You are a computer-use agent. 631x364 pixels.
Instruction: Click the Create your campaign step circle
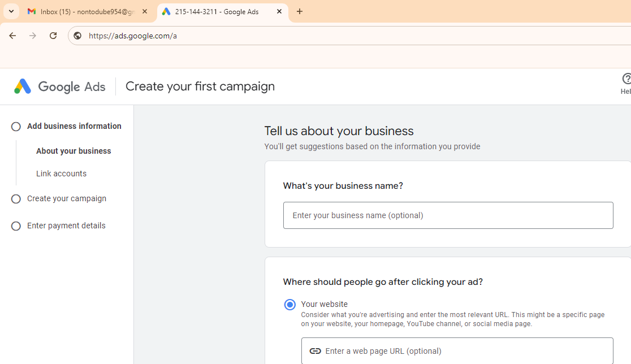16,199
